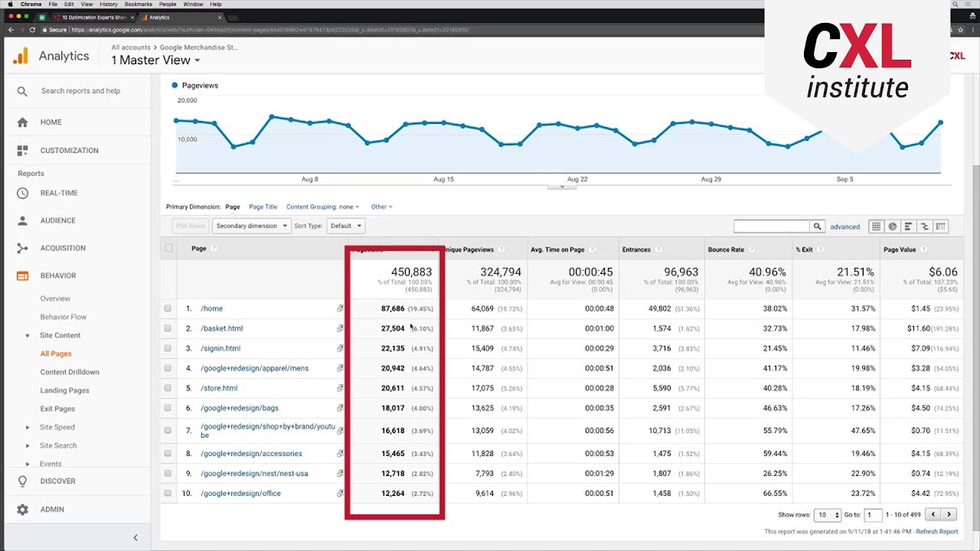This screenshot has height=551, width=980.
Task: Collapse the Site Content tree item
Action: 28,335
